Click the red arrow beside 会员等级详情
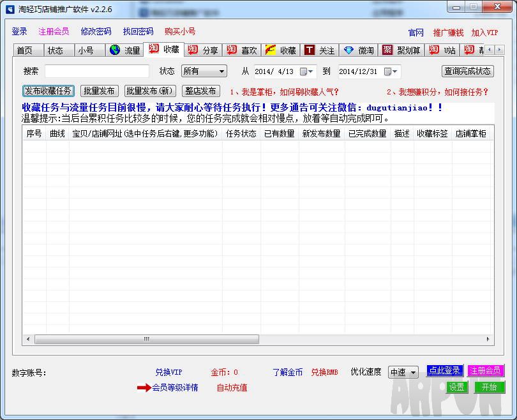The width and height of the screenshot is (517, 420). (144, 387)
